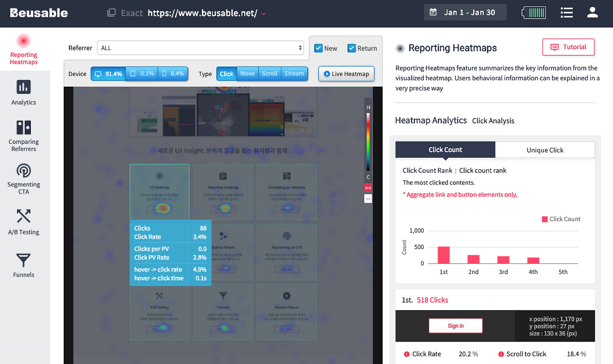Click the Click PV Rate 2.8% row
This screenshot has width=613, height=364.
(170, 257)
